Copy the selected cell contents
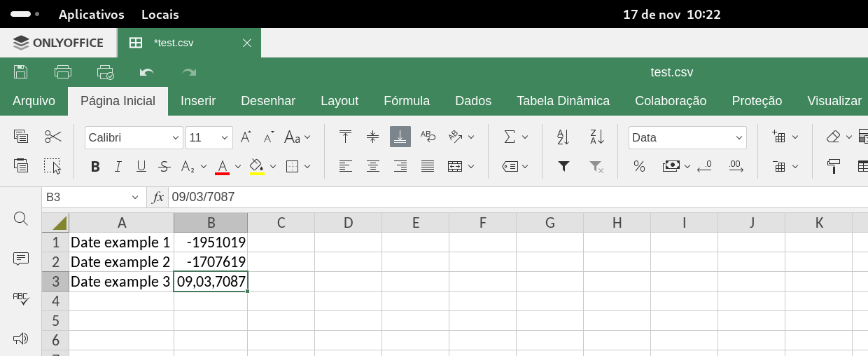The image size is (868, 356). [21, 137]
